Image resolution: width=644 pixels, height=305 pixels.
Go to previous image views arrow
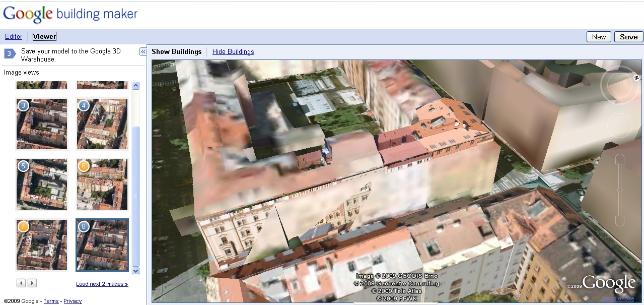[x=21, y=283]
